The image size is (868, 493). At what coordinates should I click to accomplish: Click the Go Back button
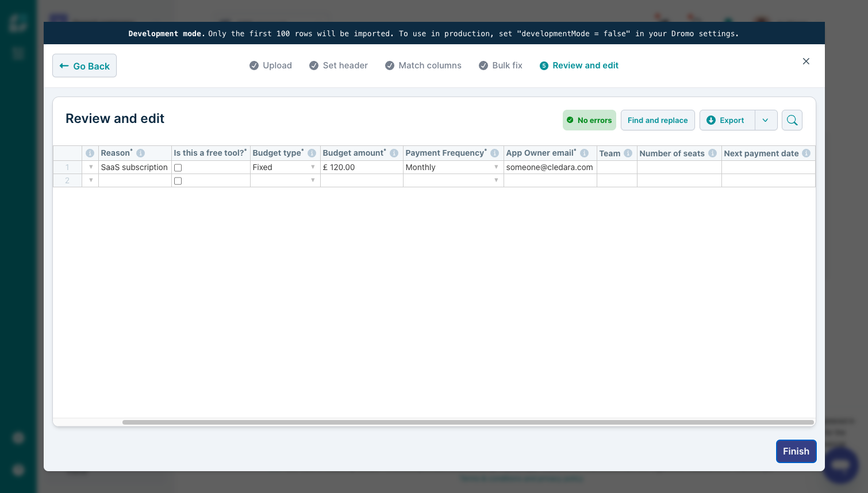[x=85, y=66]
